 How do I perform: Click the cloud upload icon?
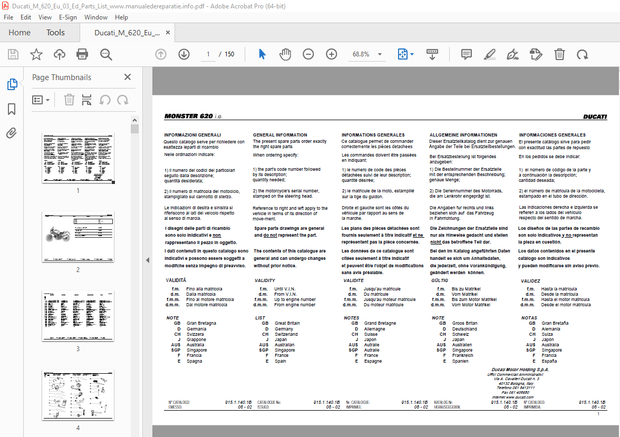click(59, 54)
